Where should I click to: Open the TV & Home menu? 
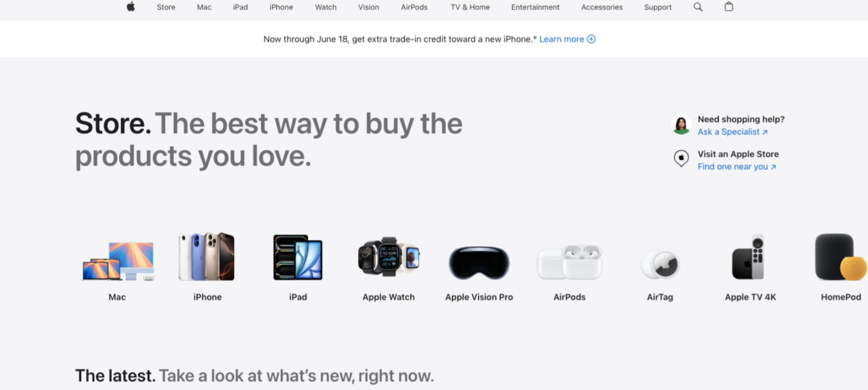(470, 7)
